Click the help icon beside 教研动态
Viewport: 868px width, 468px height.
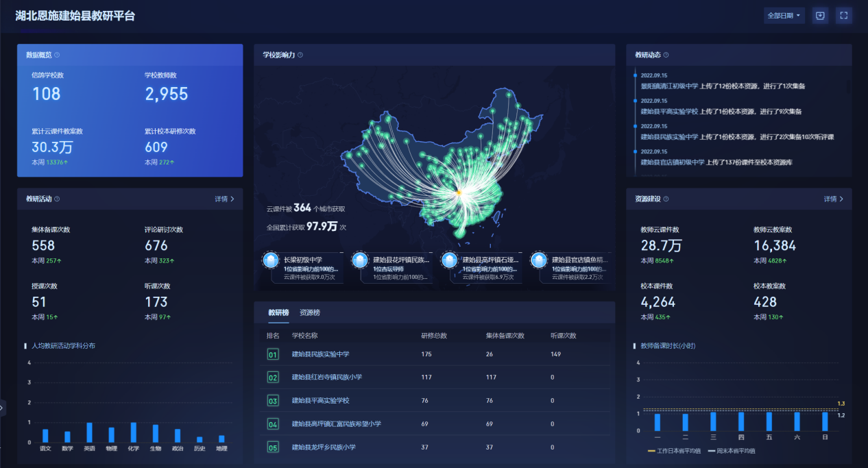[x=666, y=55]
